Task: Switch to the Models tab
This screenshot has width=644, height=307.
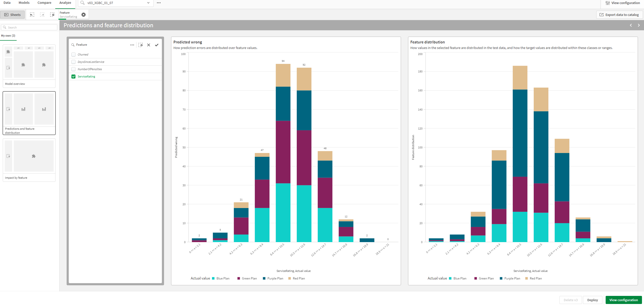Action: [23, 3]
